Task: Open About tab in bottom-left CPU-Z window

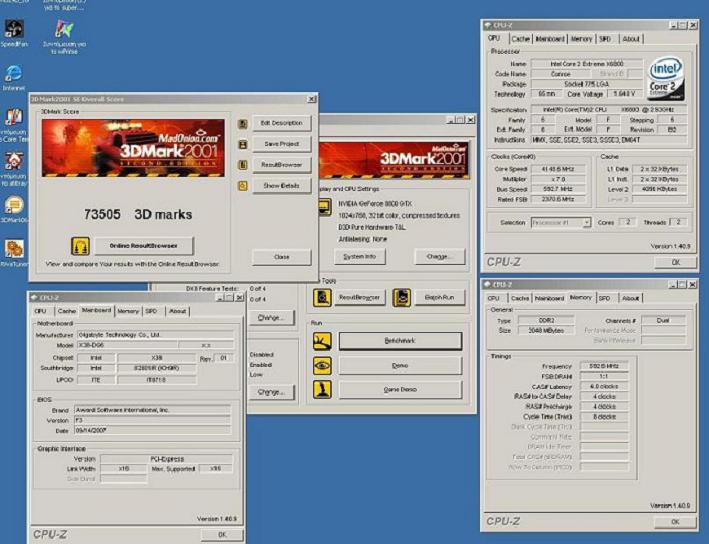Action: pos(178,312)
